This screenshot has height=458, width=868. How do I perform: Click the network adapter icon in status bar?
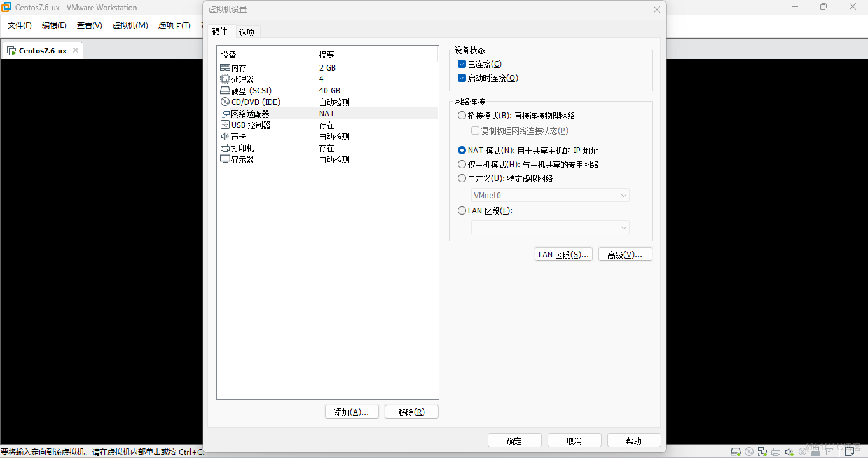762,452
